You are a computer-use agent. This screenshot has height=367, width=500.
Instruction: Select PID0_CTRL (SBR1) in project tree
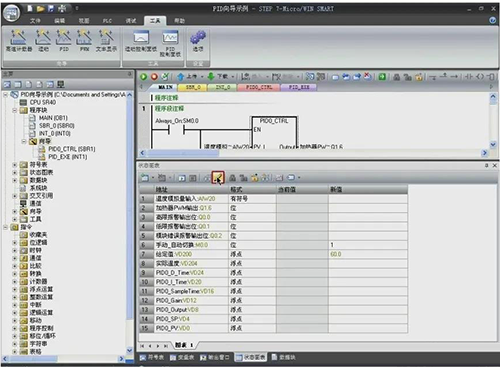[71, 149]
